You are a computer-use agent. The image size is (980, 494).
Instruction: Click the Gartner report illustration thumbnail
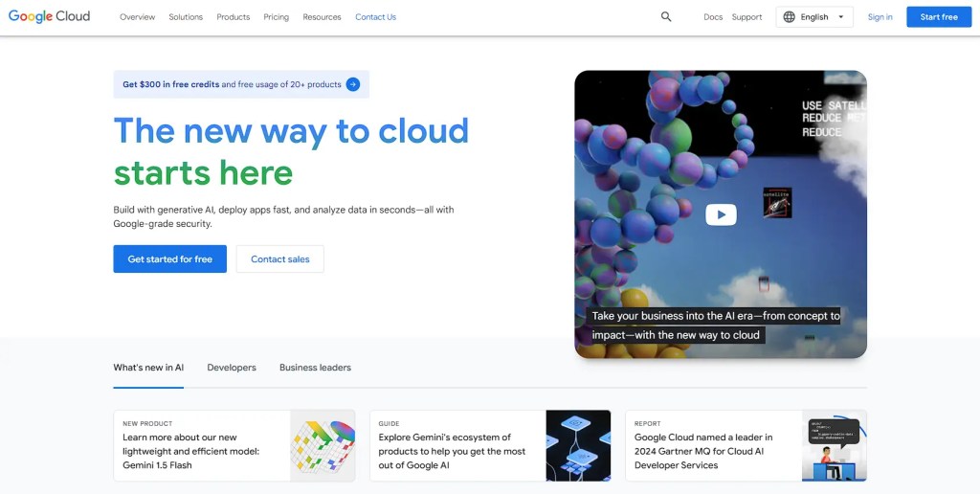coord(835,446)
